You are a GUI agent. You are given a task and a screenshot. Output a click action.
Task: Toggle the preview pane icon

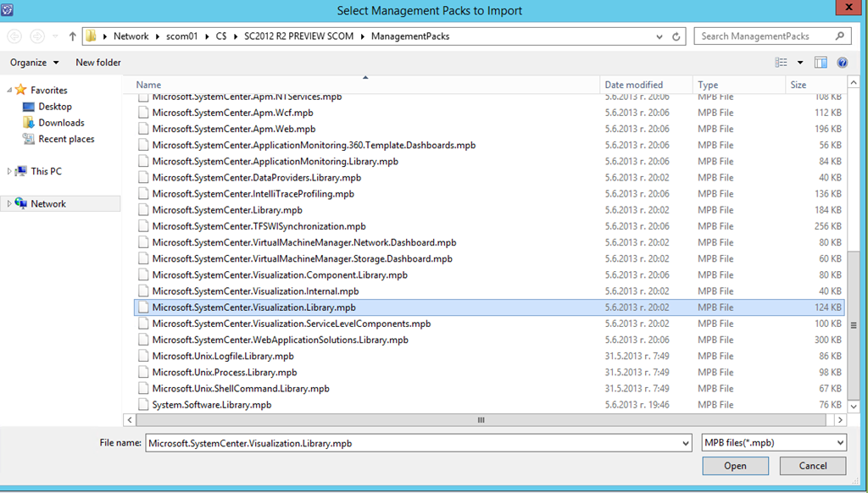point(821,63)
